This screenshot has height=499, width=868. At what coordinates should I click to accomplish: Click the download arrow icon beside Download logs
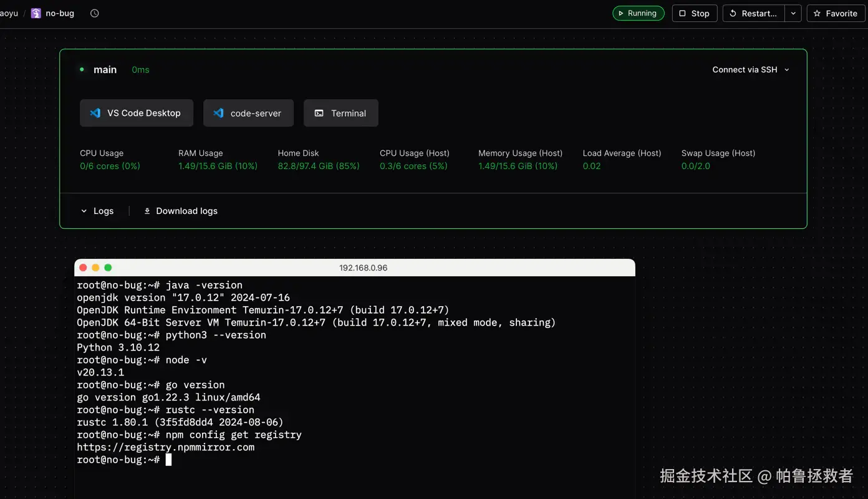(147, 211)
